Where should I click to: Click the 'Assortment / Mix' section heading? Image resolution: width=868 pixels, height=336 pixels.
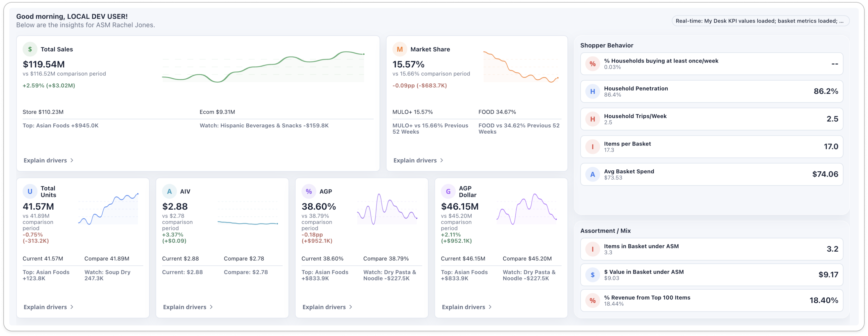[605, 231]
